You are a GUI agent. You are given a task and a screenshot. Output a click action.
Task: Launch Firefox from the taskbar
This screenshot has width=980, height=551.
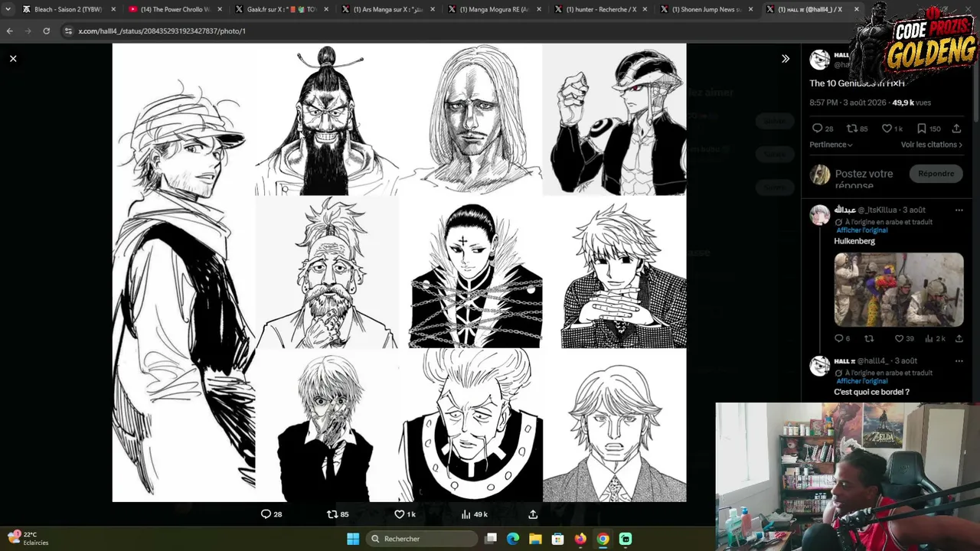[580, 539]
